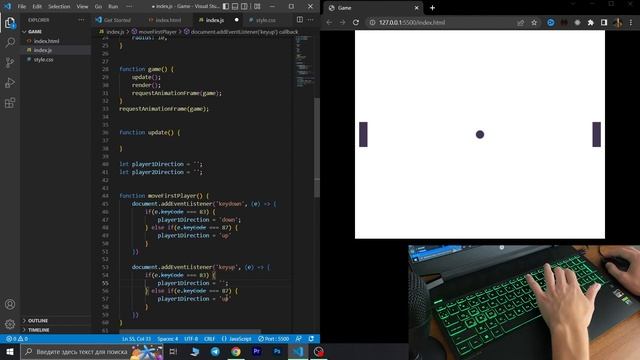
Task: Click the Chrome address bar URL
Action: coord(412,22)
